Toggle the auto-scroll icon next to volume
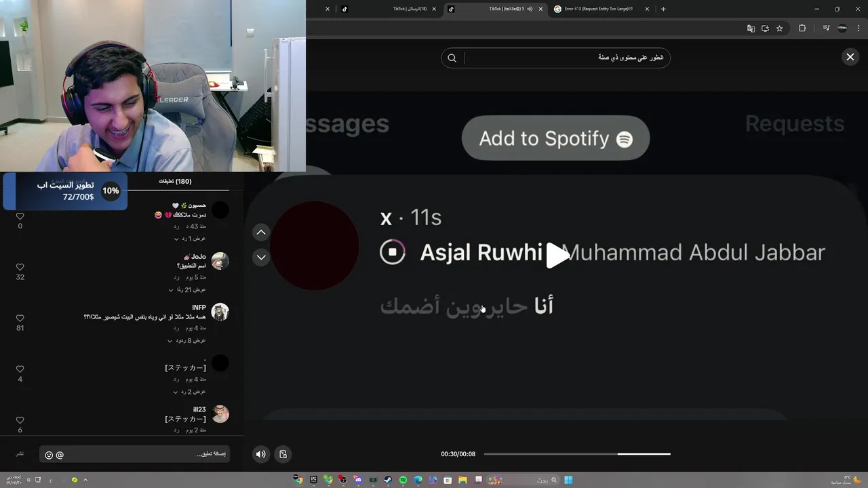This screenshot has width=868, height=488. tap(283, 454)
